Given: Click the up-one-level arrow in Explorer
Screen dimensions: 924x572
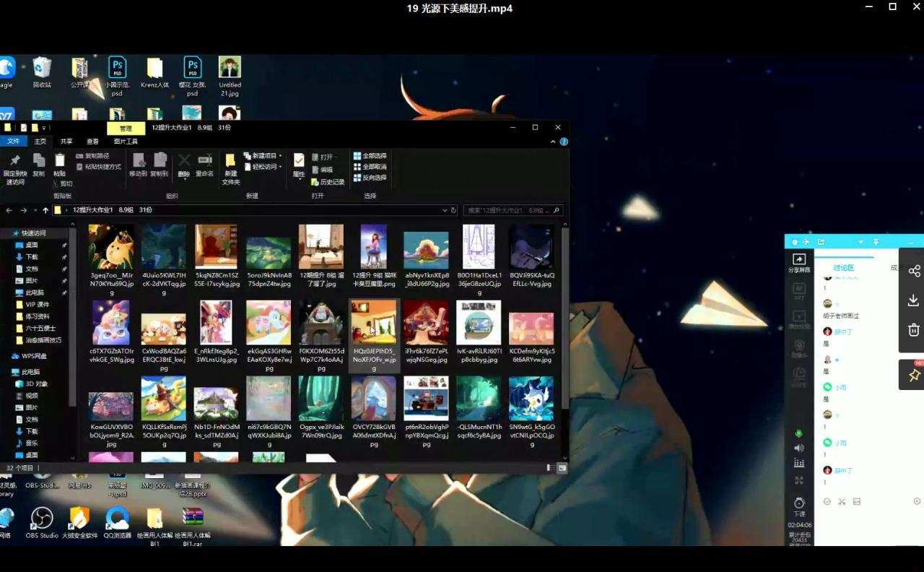Looking at the screenshot, I should tap(45, 210).
